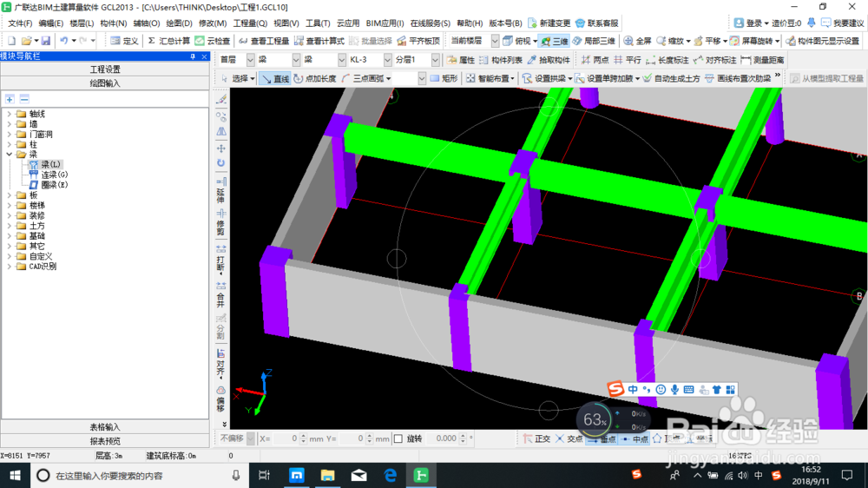Image resolution: width=868 pixels, height=488 pixels.
Task: Click 长度标注 length dimension tool
Action: pos(667,60)
